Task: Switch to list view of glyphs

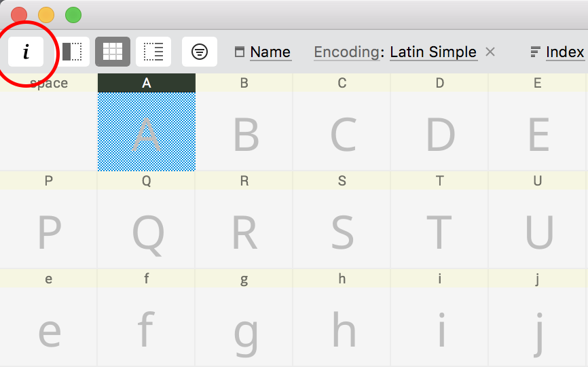Action: click(153, 52)
